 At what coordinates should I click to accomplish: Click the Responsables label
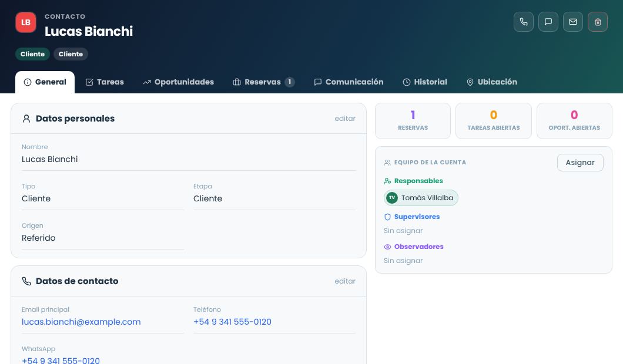click(418, 181)
